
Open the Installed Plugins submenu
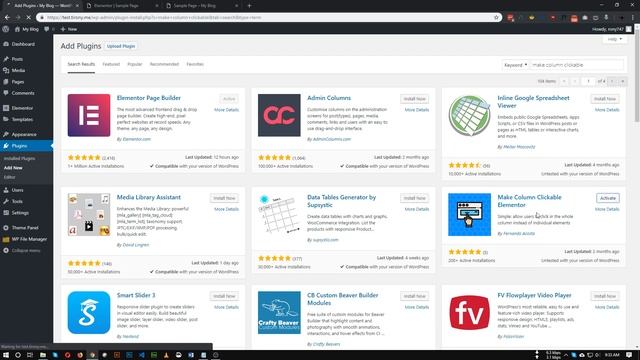click(19, 158)
